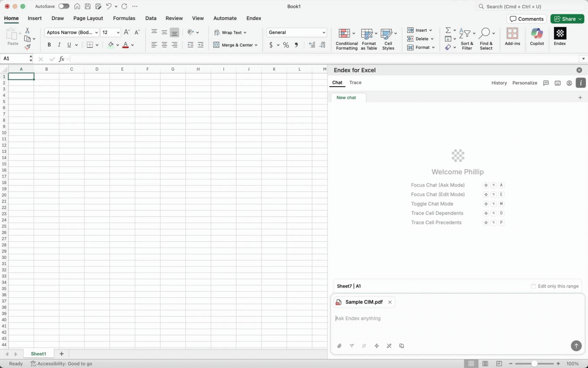Image resolution: width=588 pixels, height=368 pixels.
Task: Toggle italic formatting
Action: coord(59,45)
